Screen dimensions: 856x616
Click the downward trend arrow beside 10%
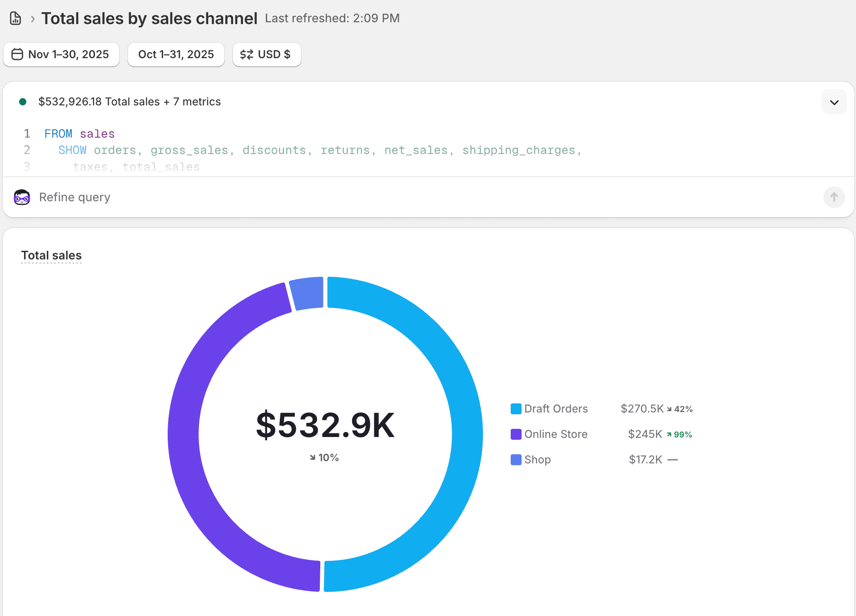click(x=312, y=457)
